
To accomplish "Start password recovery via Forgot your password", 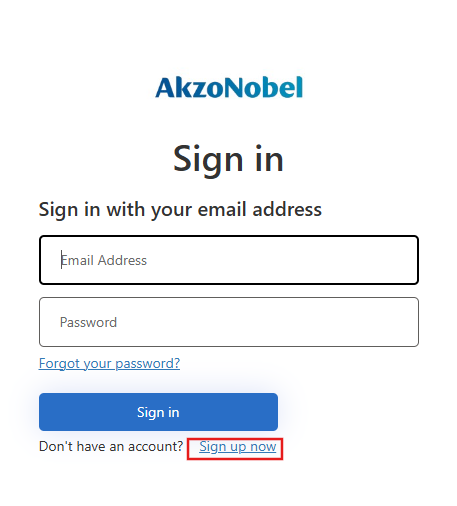I will 109,363.
